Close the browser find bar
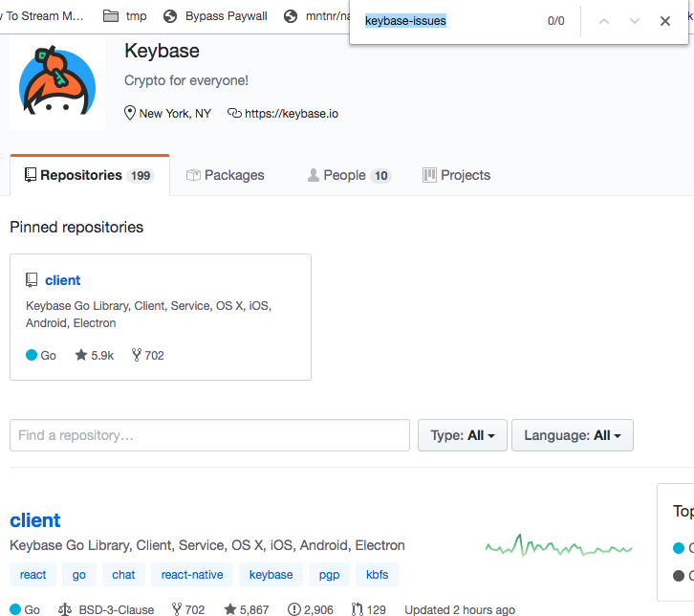 664,21
